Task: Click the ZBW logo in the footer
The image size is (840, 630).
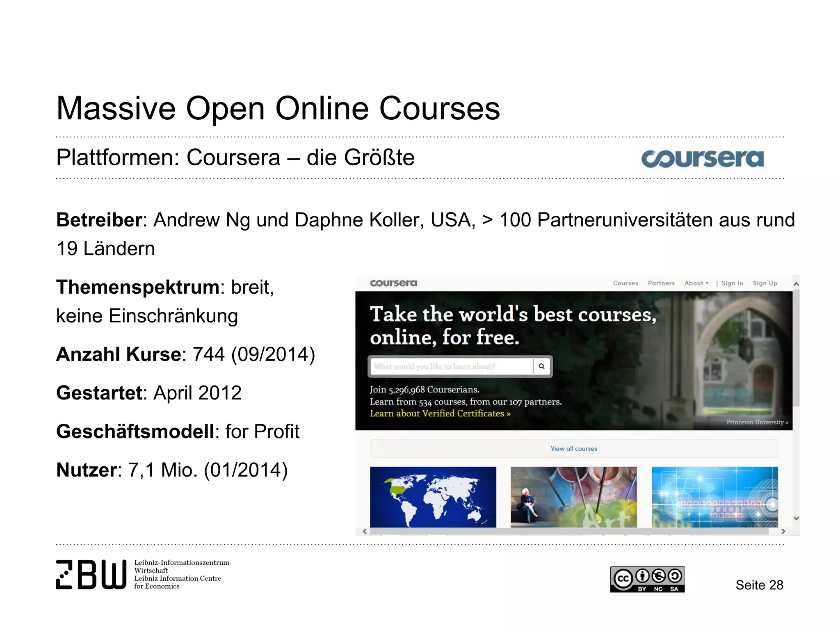Action: tap(91, 574)
